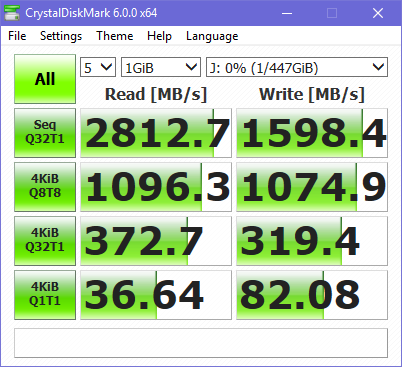Screen dimensions: 402x367
Task: Click the 4KiB Q1T1 write result 82.08
Action: (312, 295)
